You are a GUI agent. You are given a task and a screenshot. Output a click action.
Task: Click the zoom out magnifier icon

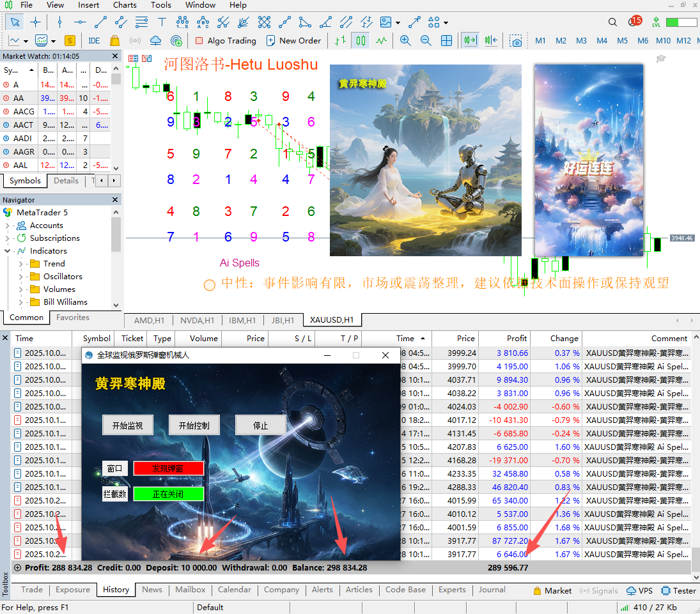426,40
